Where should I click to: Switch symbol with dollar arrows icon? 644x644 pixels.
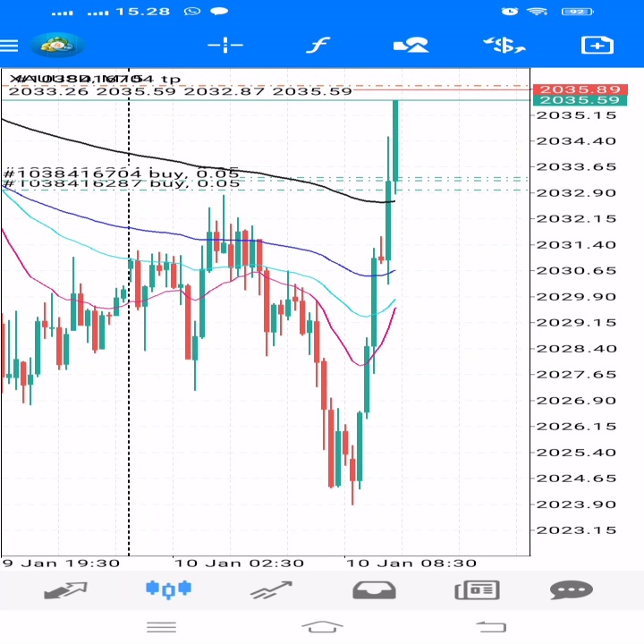[x=504, y=45]
